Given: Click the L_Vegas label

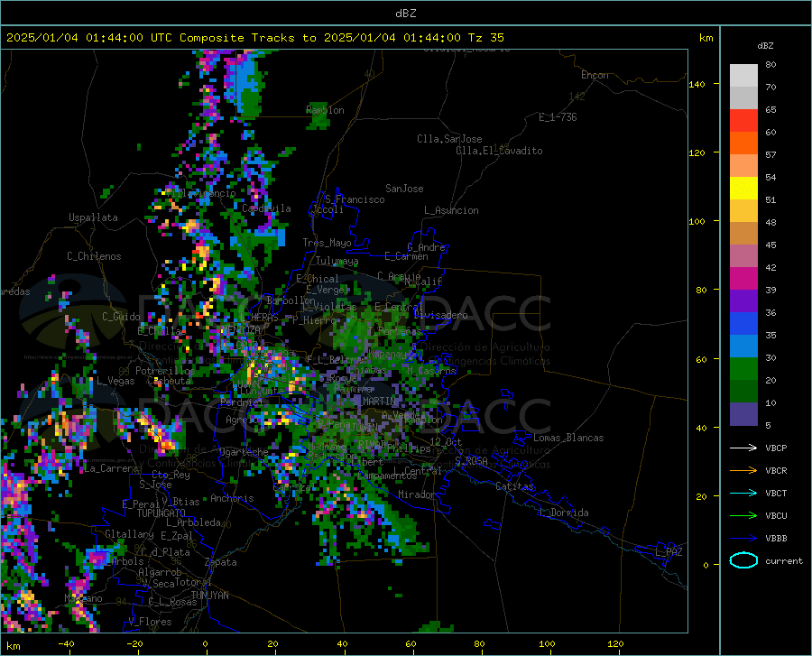Looking at the screenshot, I should pyautogui.click(x=115, y=381).
